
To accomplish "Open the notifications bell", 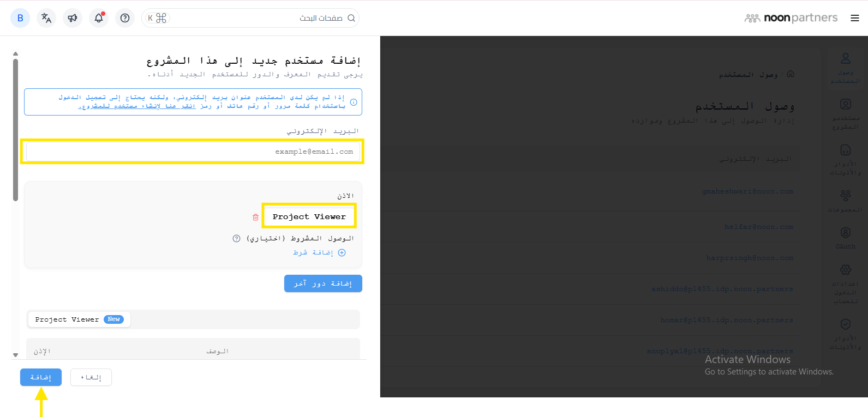I will [x=99, y=18].
